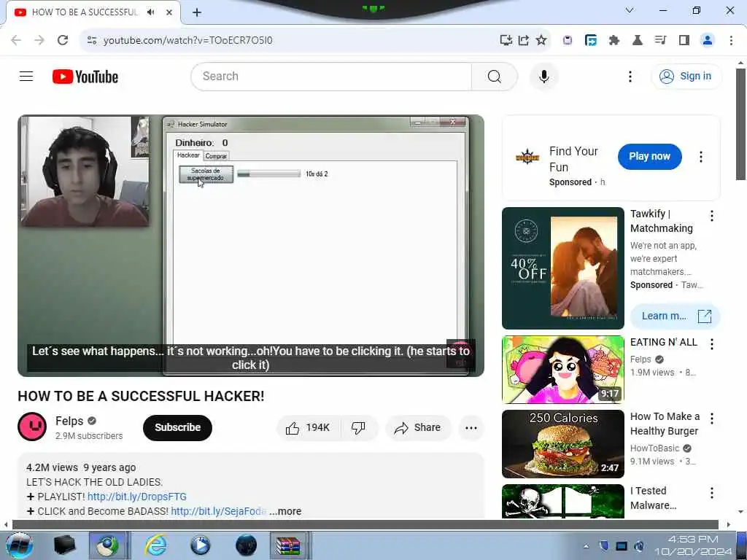Viewport: 747px width, 560px height.
Task: Open the taskbar clock and date
Action: point(693,545)
